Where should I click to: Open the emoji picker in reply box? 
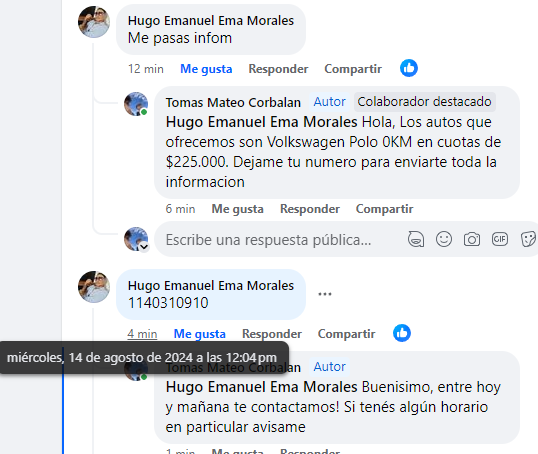click(444, 239)
